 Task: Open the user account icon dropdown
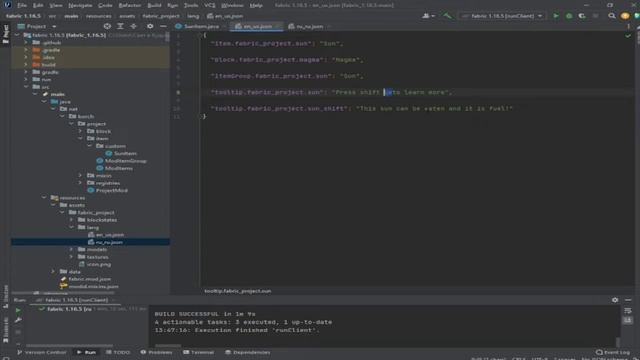428,16
